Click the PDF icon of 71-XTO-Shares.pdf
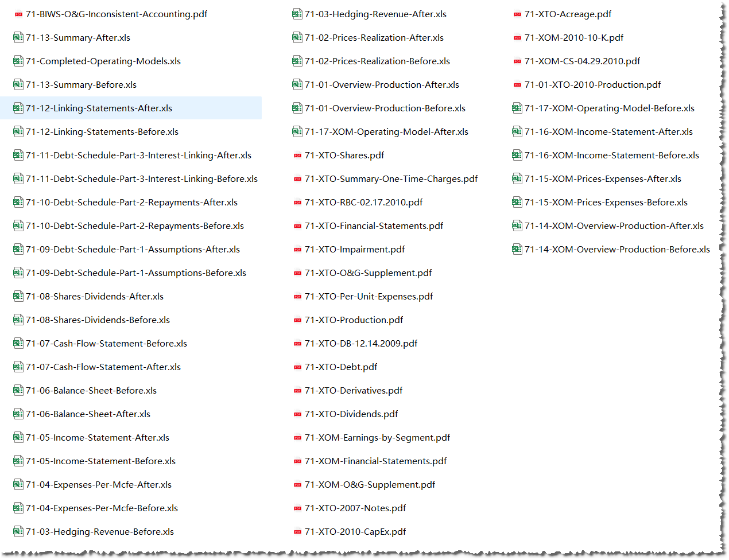This screenshot has height=560, width=729. pyautogui.click(x=297, y=155)
